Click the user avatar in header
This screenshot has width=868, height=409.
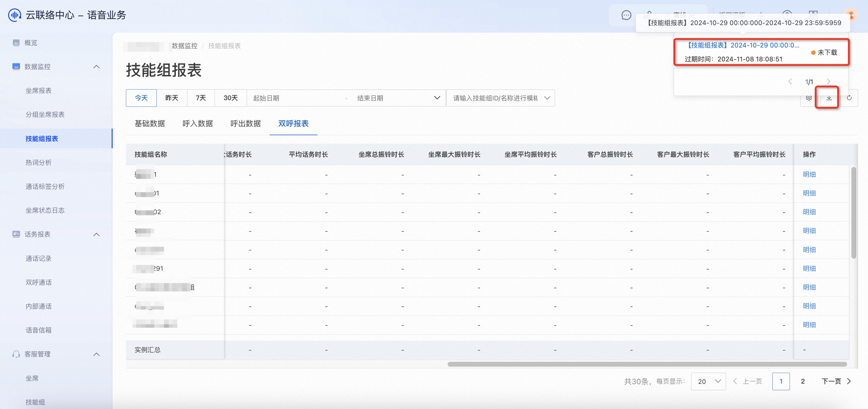tap(850, 15)
